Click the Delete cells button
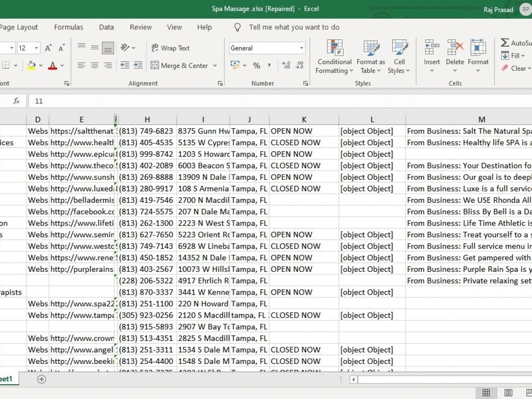This screenshot has width=532, height=399. [455, 56]
